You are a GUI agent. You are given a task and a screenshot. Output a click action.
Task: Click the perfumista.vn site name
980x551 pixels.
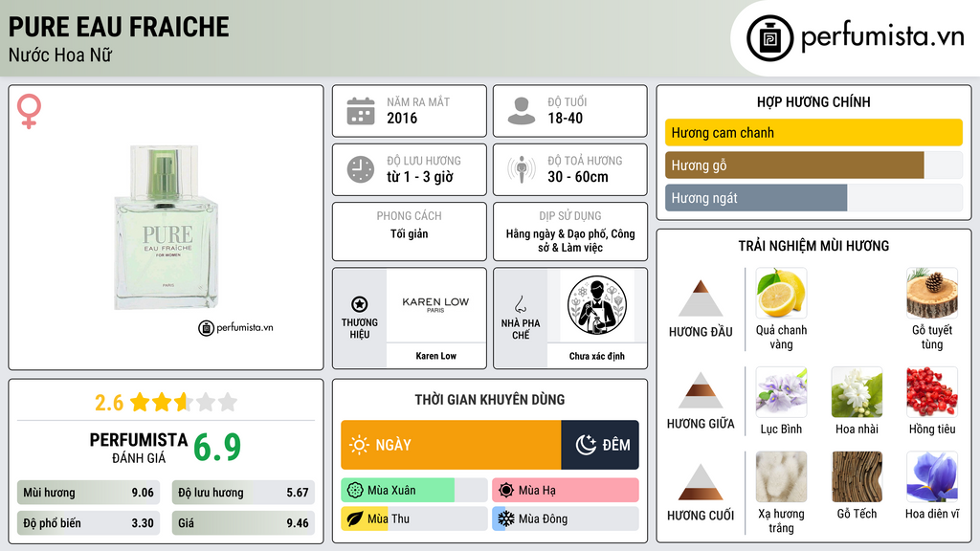882,37
